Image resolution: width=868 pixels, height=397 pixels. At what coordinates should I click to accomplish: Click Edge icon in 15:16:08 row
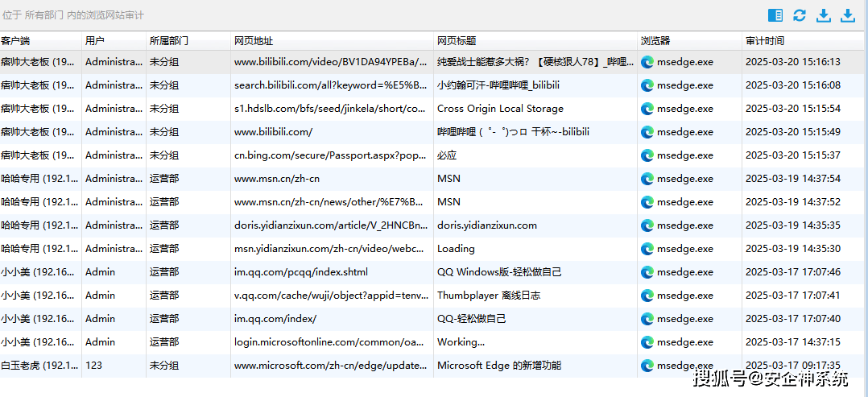[x=647, y=85]
